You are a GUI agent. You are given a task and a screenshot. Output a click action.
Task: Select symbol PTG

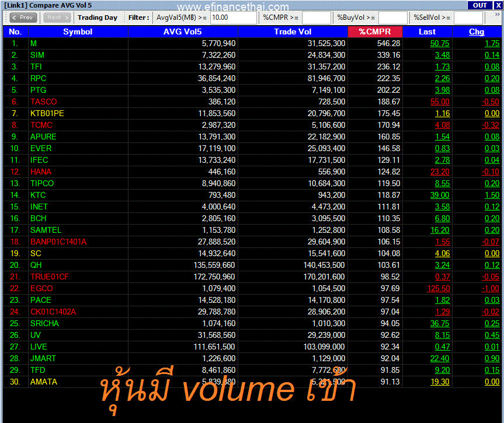pyautogui.click(x=38, y=90)
